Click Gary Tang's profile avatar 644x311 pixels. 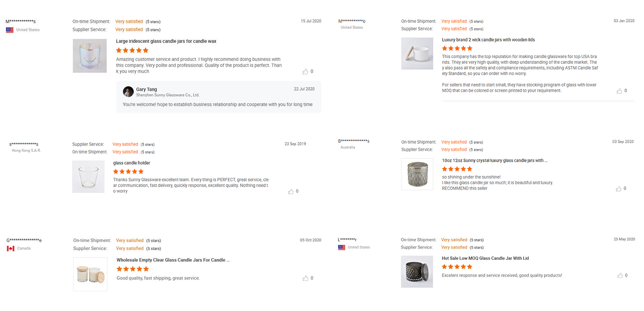click(128, 91)
